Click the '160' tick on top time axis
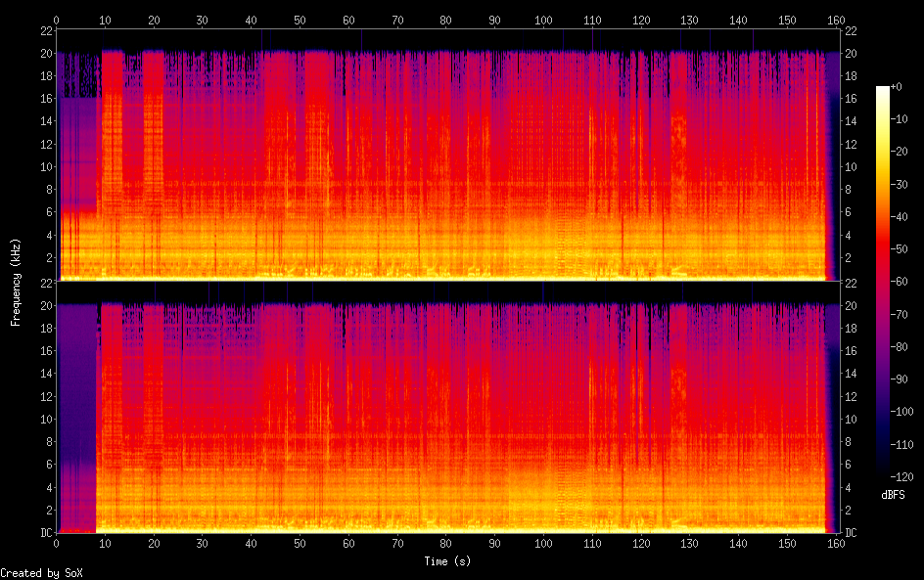Viewport: 924px width, 580px height. pyautogui.click(x=835, y=20)
